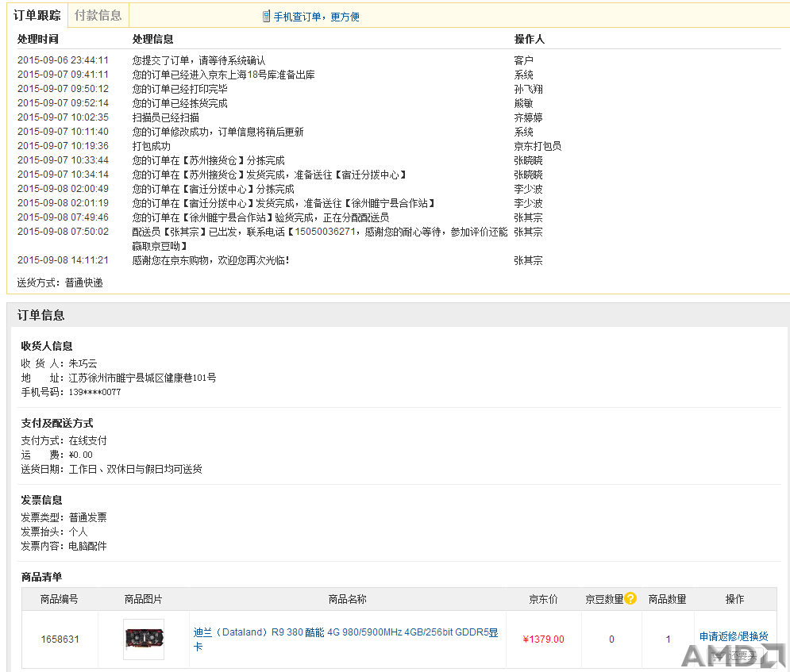Select timestamp 2015-09-08 02:01:19
Viewport: 790px width, 672px height.
(63, 203)
